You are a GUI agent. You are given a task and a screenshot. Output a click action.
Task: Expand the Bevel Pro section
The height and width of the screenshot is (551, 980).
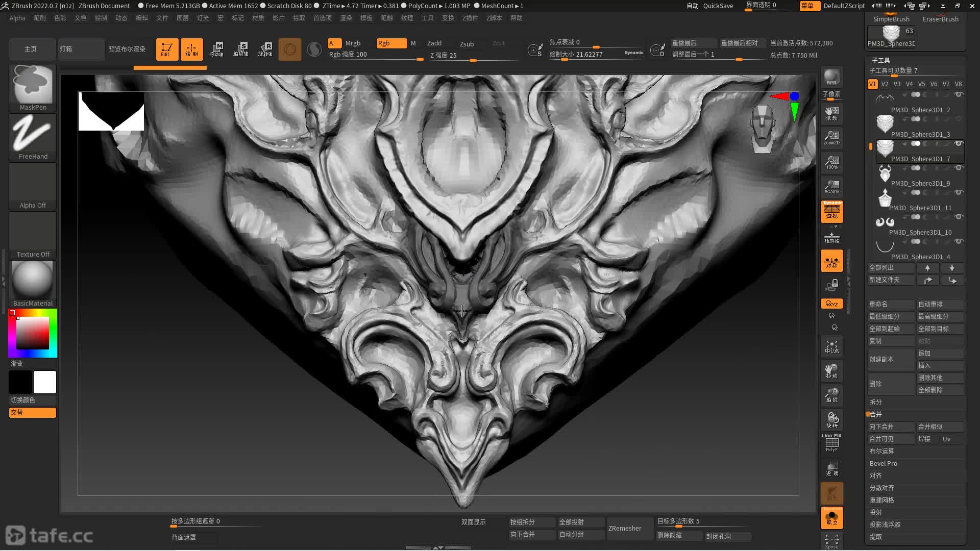[x=883, y=463]
